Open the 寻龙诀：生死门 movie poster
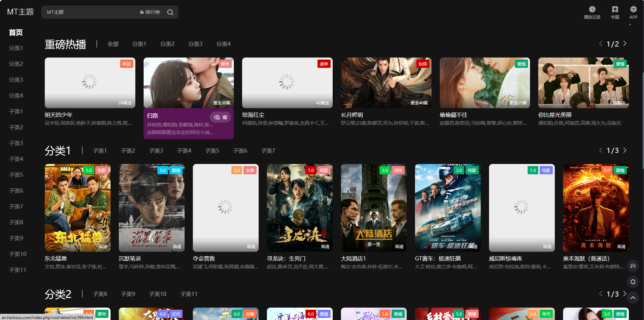The height and width of the screenshot is (320, 644). tap(300, 208)
